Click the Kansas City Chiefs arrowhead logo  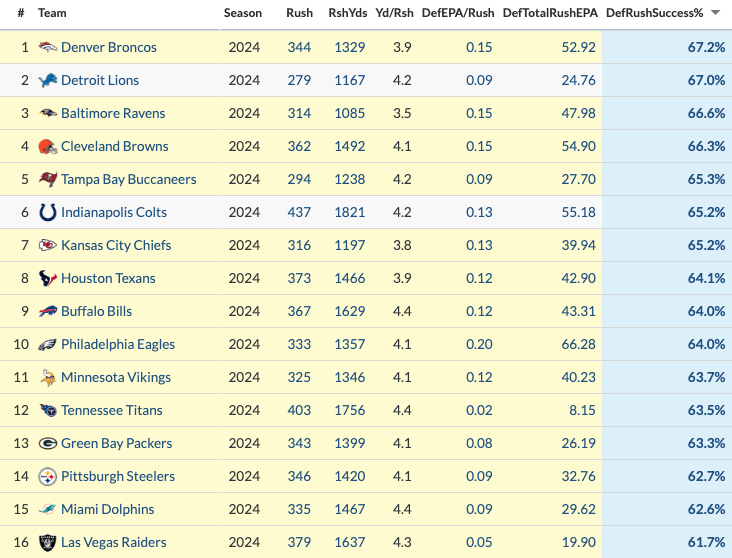48,245
